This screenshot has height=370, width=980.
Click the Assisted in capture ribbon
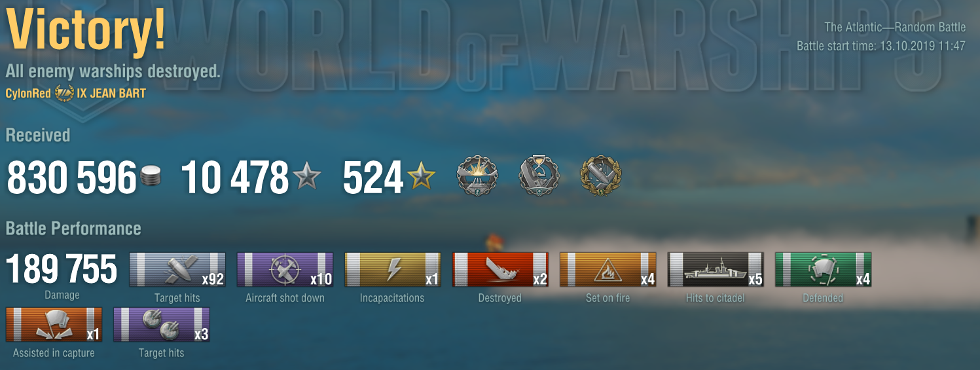(54, 325)
